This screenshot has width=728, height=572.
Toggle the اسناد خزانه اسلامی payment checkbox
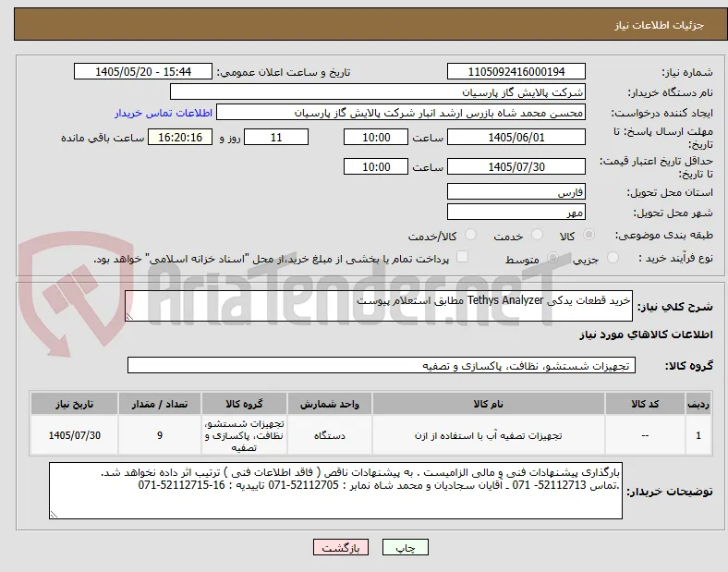(x=462, y=257)
